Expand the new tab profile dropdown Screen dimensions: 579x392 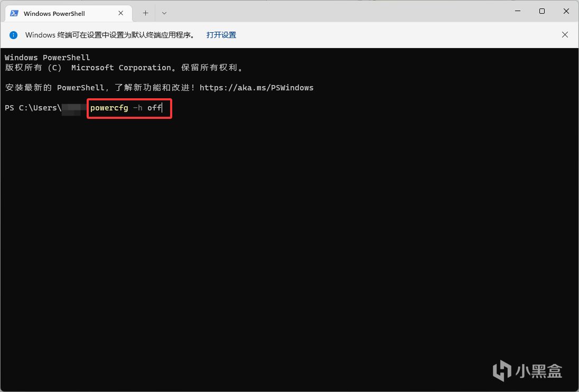[x=164, y=13]
